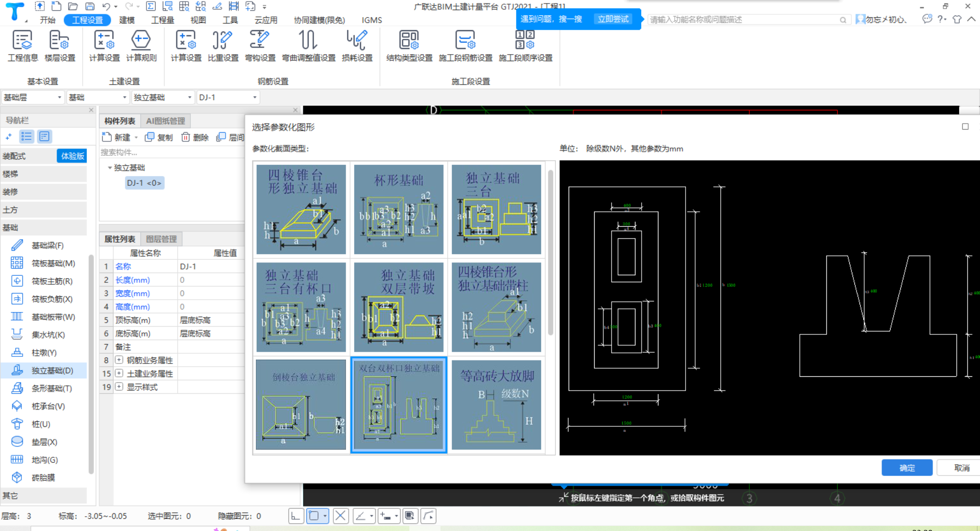Open 结构类型设置 structure type settings

pos(409,46)
